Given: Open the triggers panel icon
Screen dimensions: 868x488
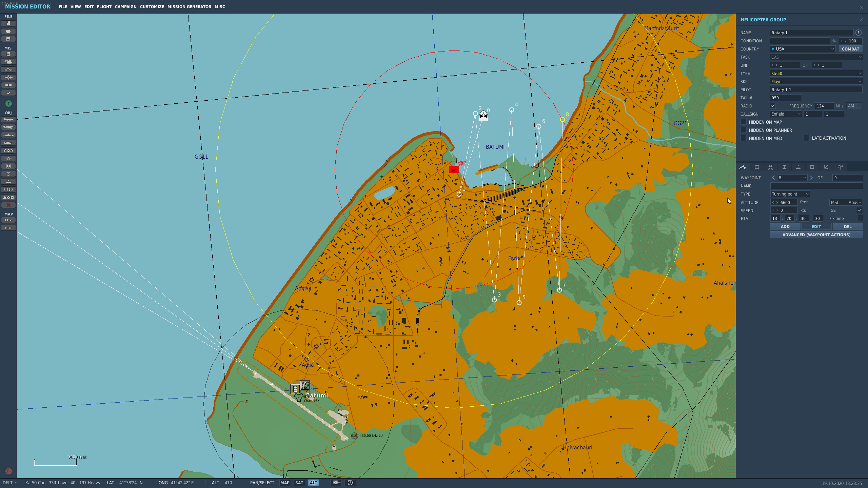Looking at the screenshot, I should [8, 69].
